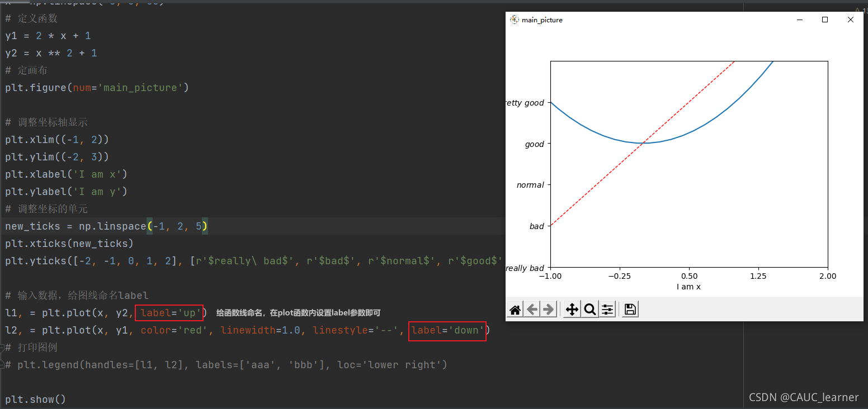
Task: Click the plt.xlim((-1, 2)) line
Action: tap(57, 140)
